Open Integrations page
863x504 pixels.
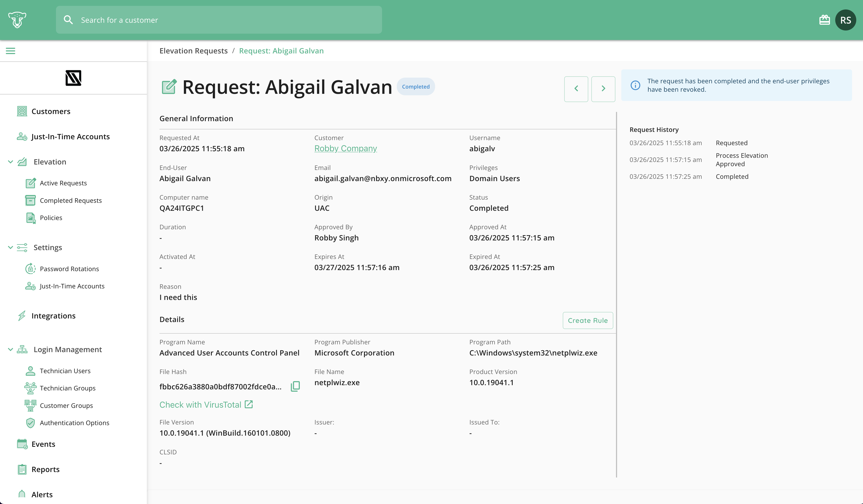pos(53,316)
